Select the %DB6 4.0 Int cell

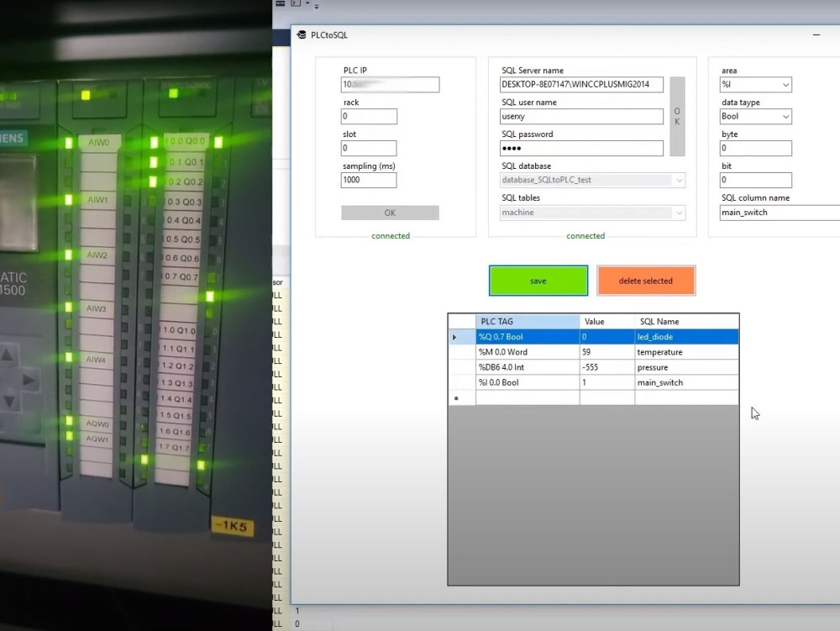pos(528,367)
